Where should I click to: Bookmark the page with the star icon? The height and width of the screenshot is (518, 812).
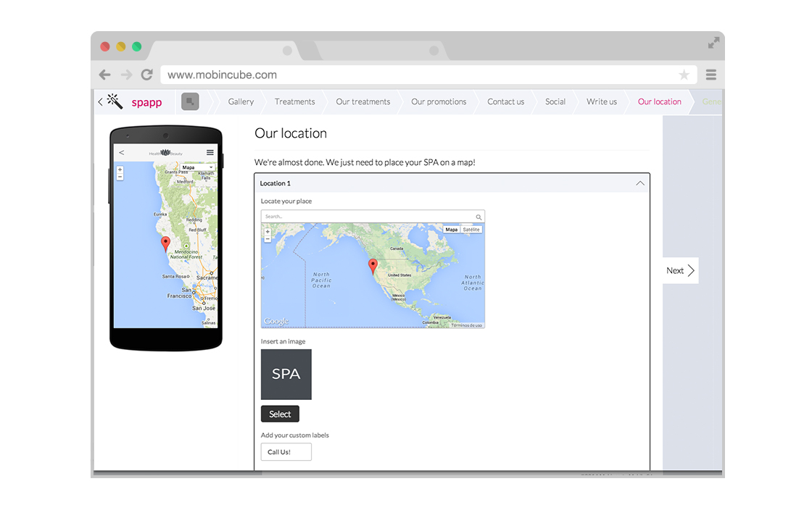point(684,75)
